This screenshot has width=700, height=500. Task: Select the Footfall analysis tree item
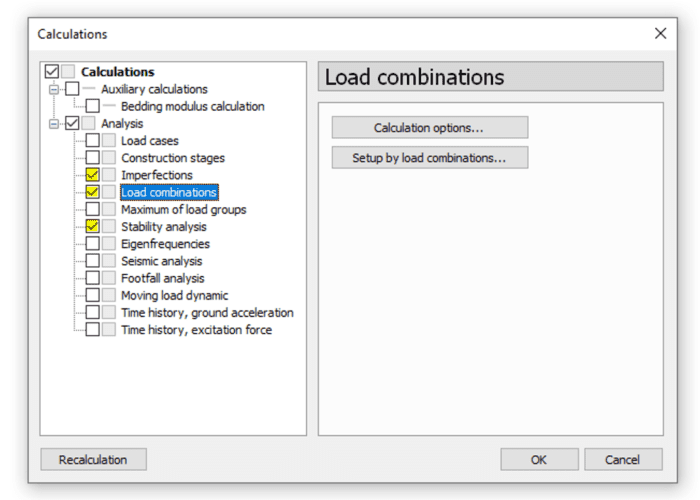tap(162, 278)
